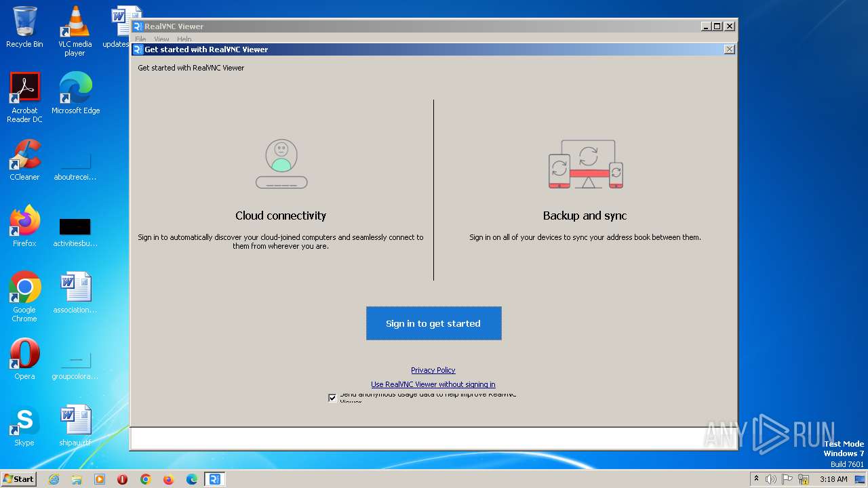Screen dimensions: 868x488
Task: Close the Get started with RealVNC Viewer dialog
Action: (x=729, y=49)
